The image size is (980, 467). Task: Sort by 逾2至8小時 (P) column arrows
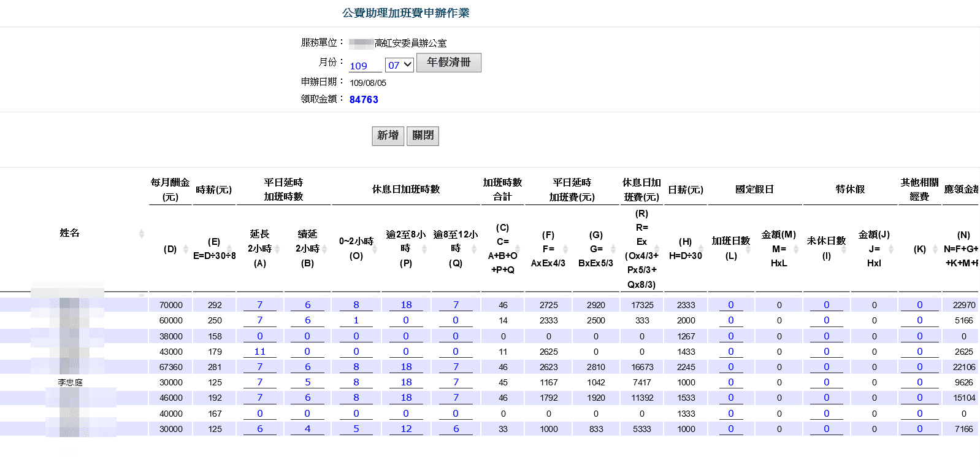424,249
